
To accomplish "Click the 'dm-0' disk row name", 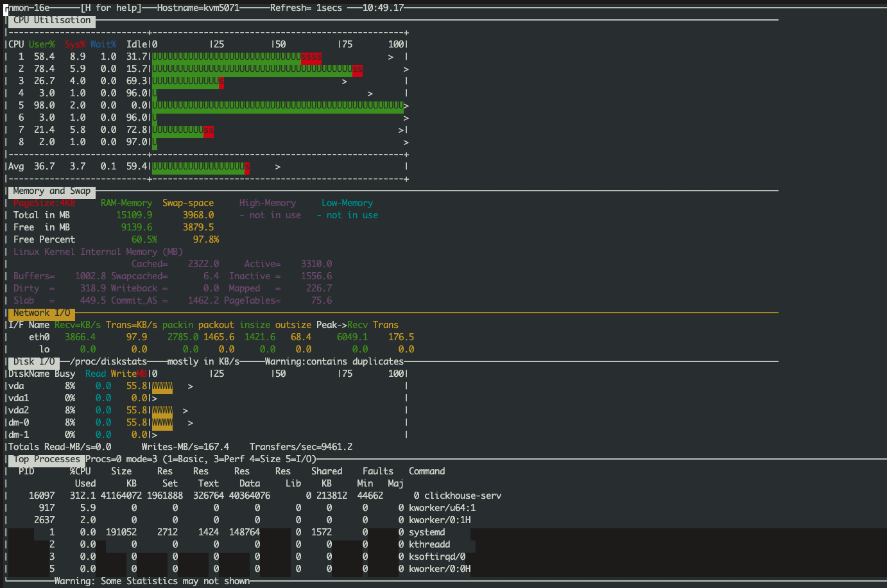I will [x=19, y=422].
